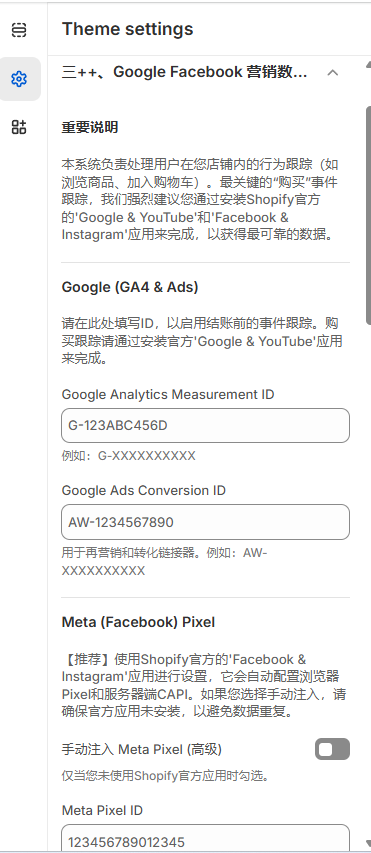The width and height of the screenshot is (371, 853).
Task: Open the Sections panel icon
Action: 19,30
